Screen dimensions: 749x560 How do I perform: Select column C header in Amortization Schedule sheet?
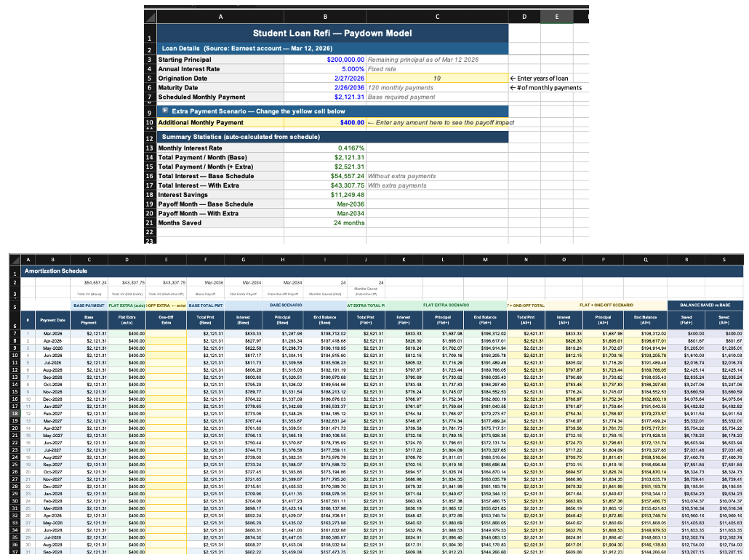[x=89, y=260]
